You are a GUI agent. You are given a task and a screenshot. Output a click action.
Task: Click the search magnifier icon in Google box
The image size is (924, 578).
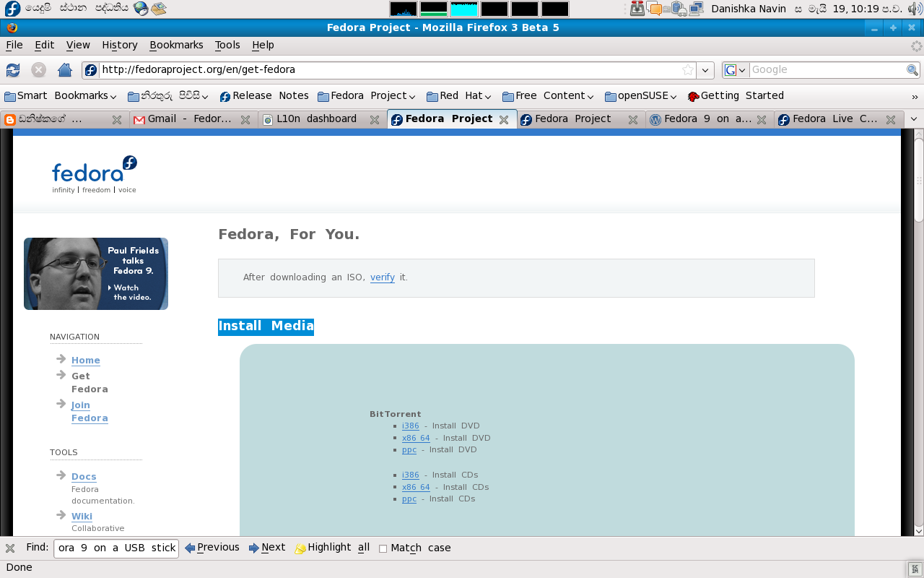tap(912, 70)
